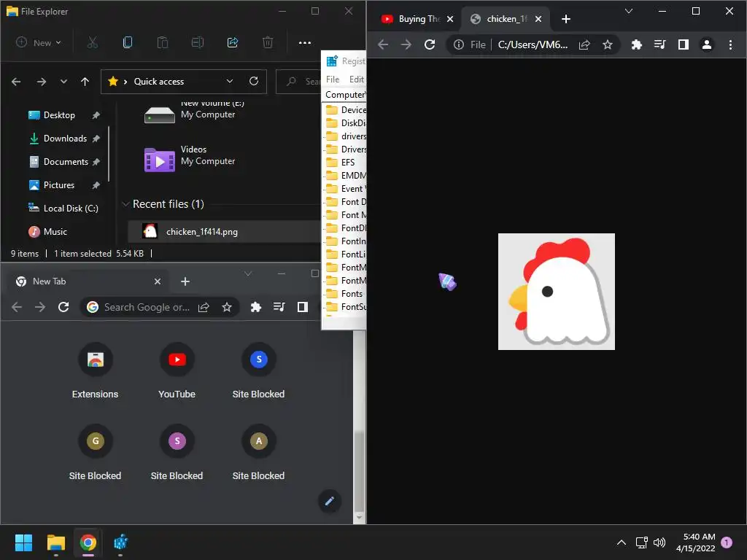Click the C:/Users/VM6 address bar
The width and height of the screenshot is (747, 560).
pyautogui.click(x=533, y=44)
